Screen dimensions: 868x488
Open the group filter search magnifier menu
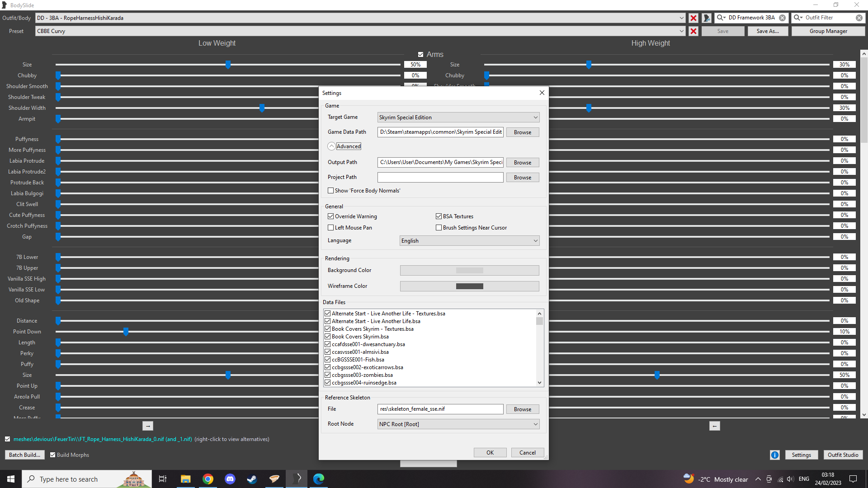tap(721, 18)
